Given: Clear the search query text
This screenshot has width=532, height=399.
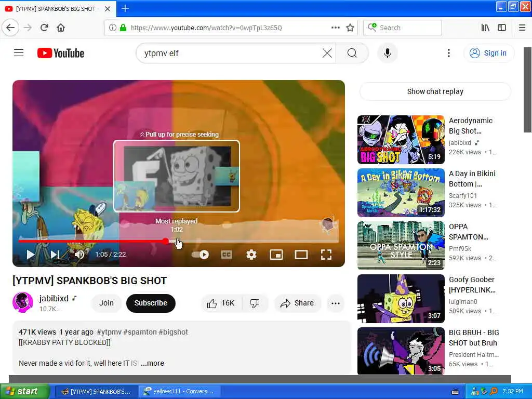Looking at the screenshot, I should coord(327,53).
